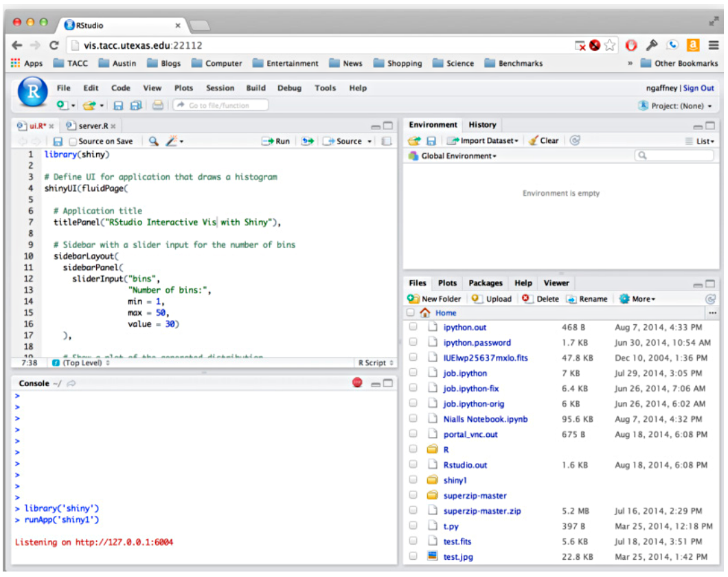728x577 pixels.
Task: Open the (Top Level) scope selector
Action: [81, 363]
